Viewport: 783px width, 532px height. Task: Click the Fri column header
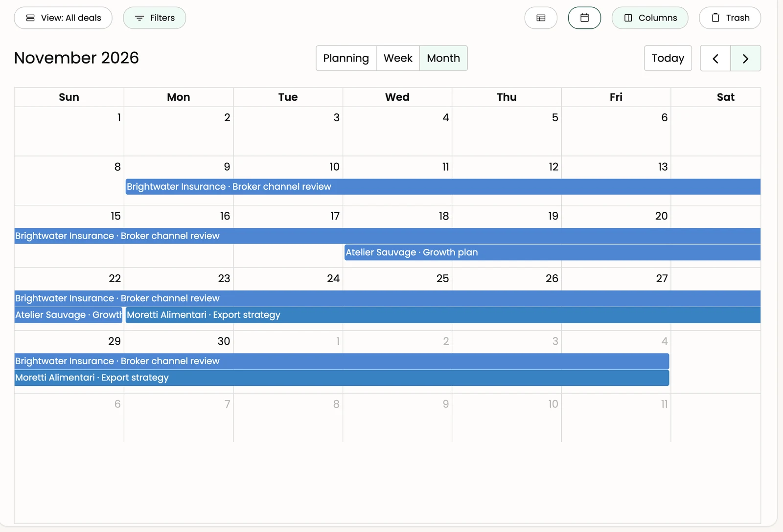click(616, 97)
